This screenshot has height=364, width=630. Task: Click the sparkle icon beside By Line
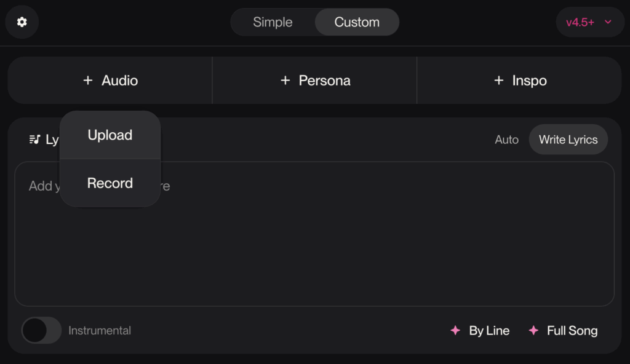point(455,331)
